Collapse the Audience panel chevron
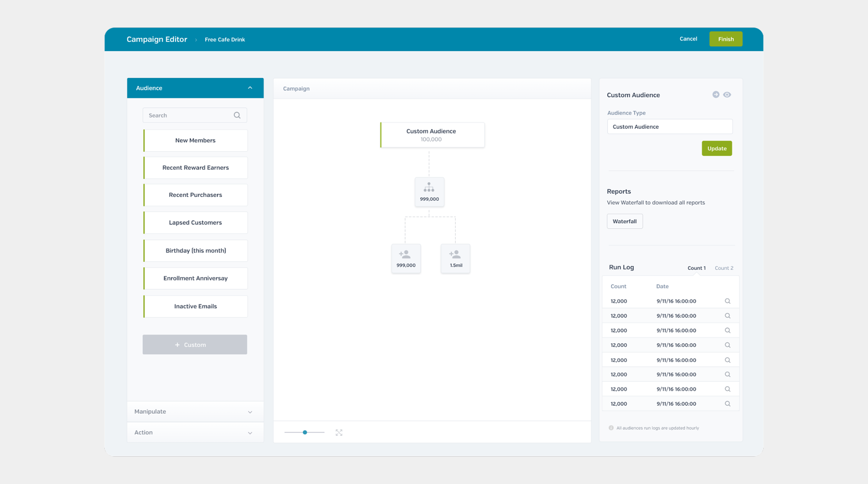The height and width of the screenshot is (484, 868). click(250, 88)
